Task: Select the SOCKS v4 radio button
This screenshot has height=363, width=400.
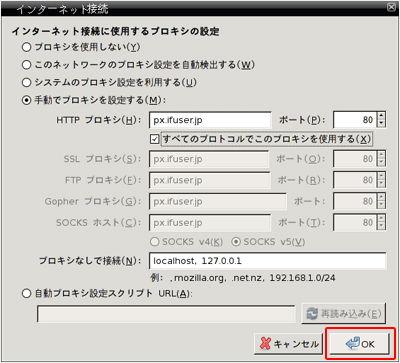Action: point(154,242)
